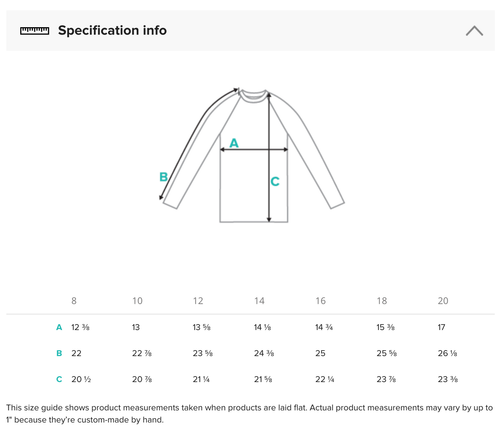The width and height of the screenshot is (504, 441).
Task: Select size 16 column header
Action: [321, 301]
